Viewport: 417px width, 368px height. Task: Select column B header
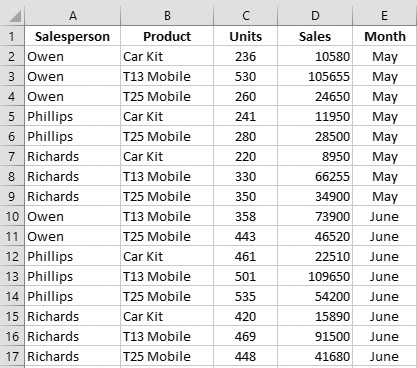tap(167, 16)
